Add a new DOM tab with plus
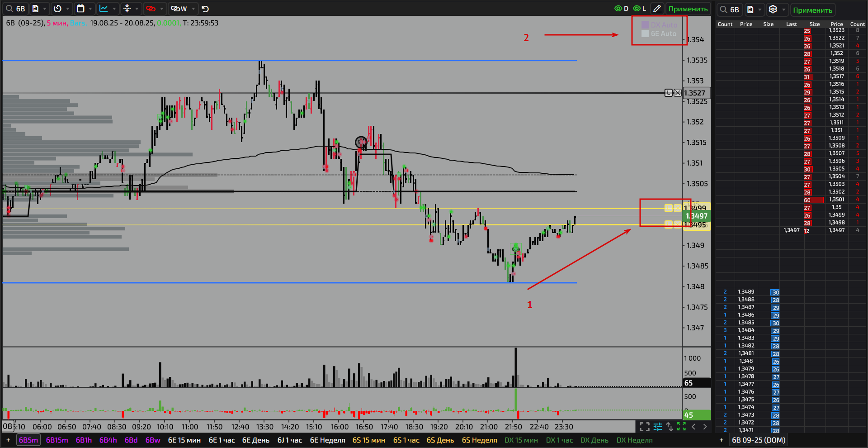868x448 pixels. [722, 440]
